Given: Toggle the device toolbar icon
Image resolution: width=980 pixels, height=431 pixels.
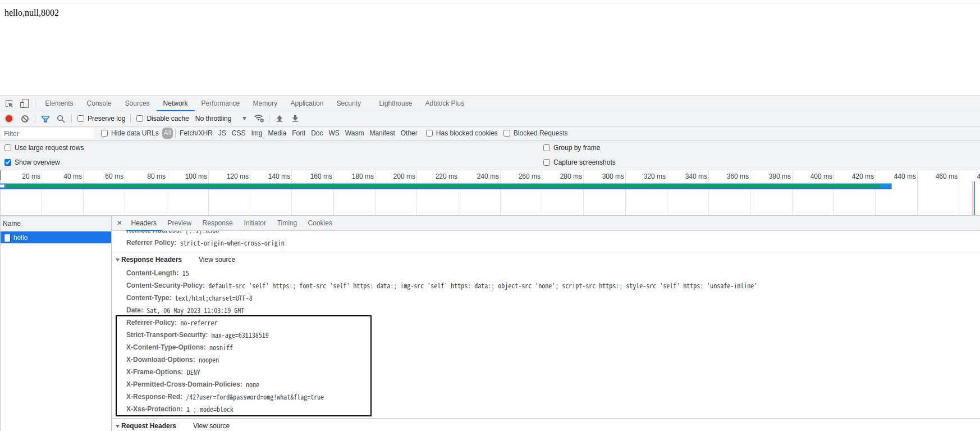Looking at the screenshot, I should click(24, 103).
